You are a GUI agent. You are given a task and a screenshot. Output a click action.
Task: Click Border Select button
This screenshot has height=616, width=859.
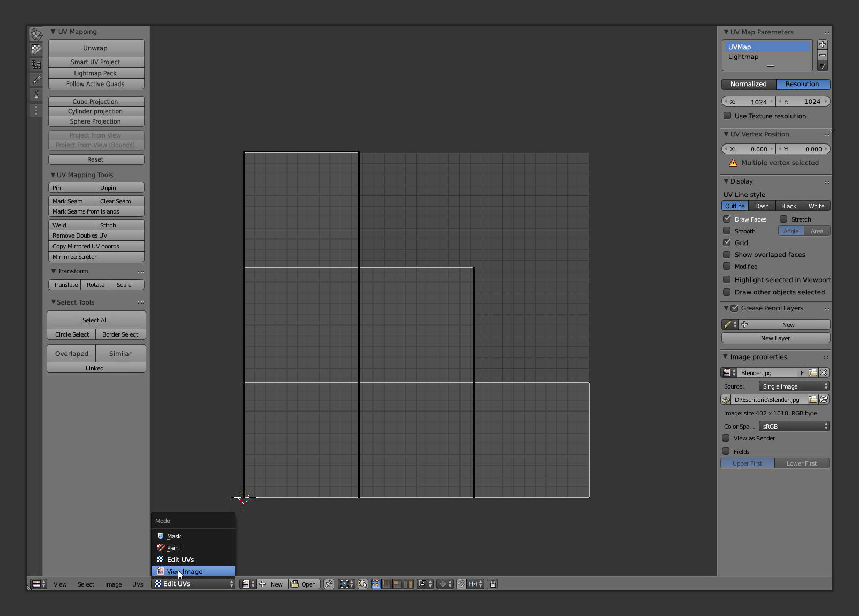pos(120,334)
